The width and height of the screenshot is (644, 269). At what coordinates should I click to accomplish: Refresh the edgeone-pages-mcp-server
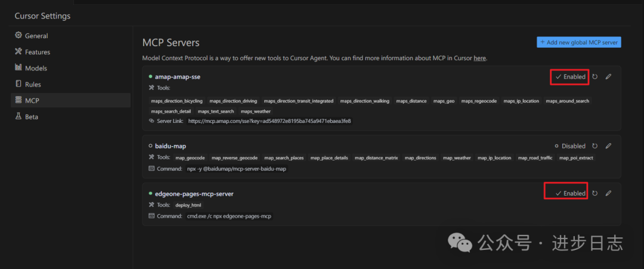595,193
